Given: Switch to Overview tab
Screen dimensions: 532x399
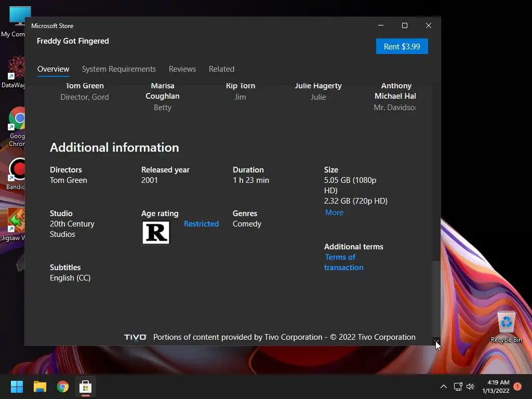Looking at the screenshot, I should (54, 69).
